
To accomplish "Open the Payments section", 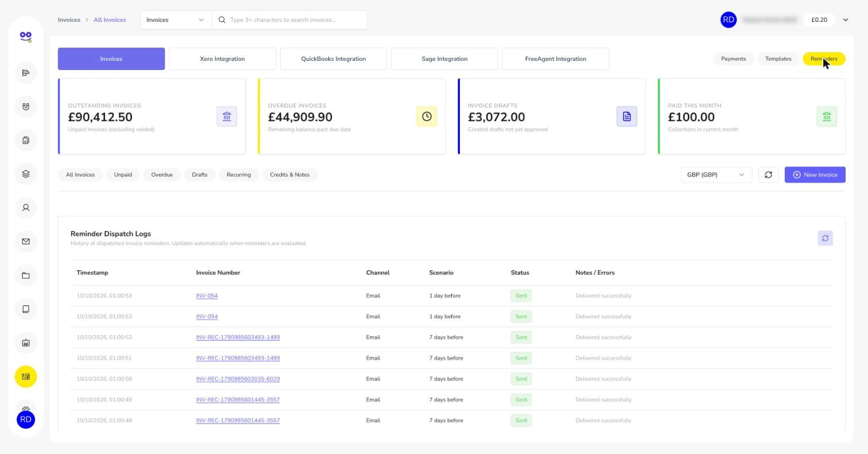I will pyautogui.click(x=734, y=59).
